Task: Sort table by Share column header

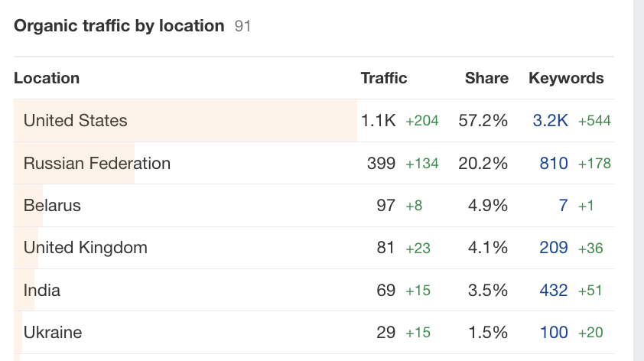Action: (x=486, y=78)
